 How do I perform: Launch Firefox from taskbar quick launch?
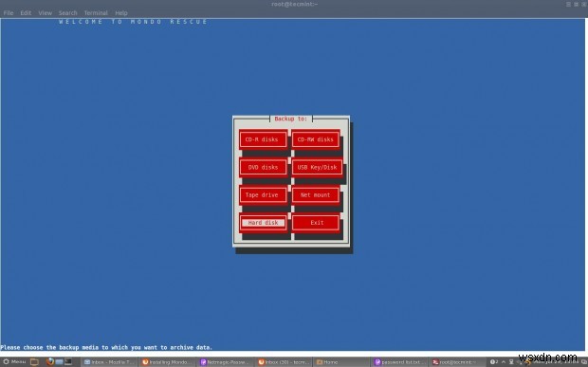[x=50, y=361]
